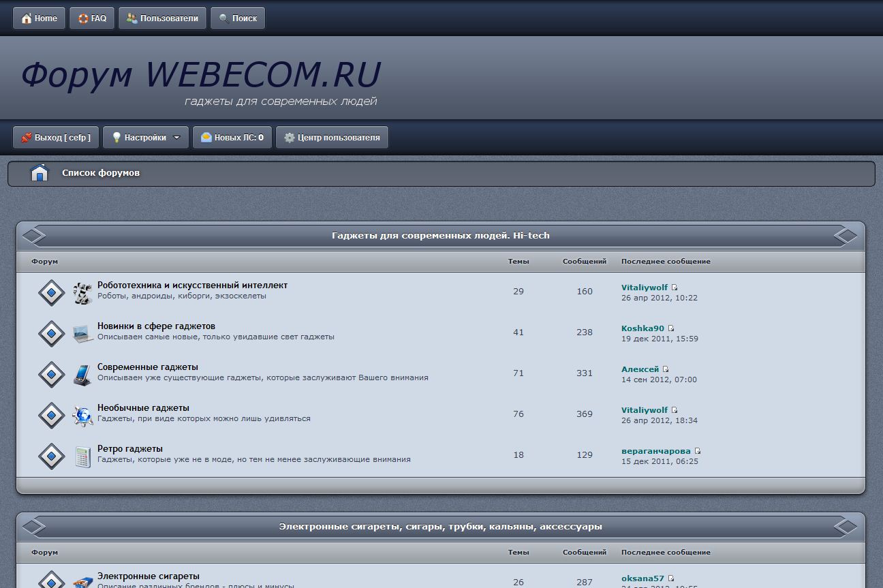Open Центр пользователя control panel
The height and width of the screenshot is (588, 883).
[x=332, y=138]
